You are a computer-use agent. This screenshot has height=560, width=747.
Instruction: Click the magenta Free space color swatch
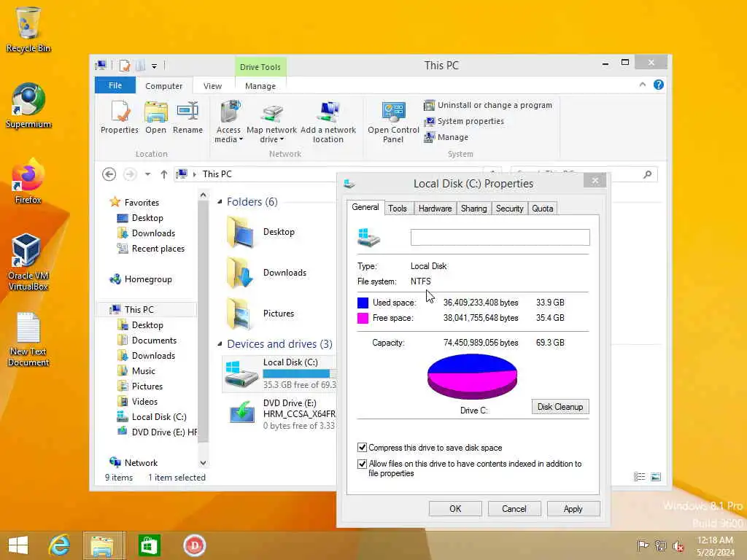click(363, 318)
